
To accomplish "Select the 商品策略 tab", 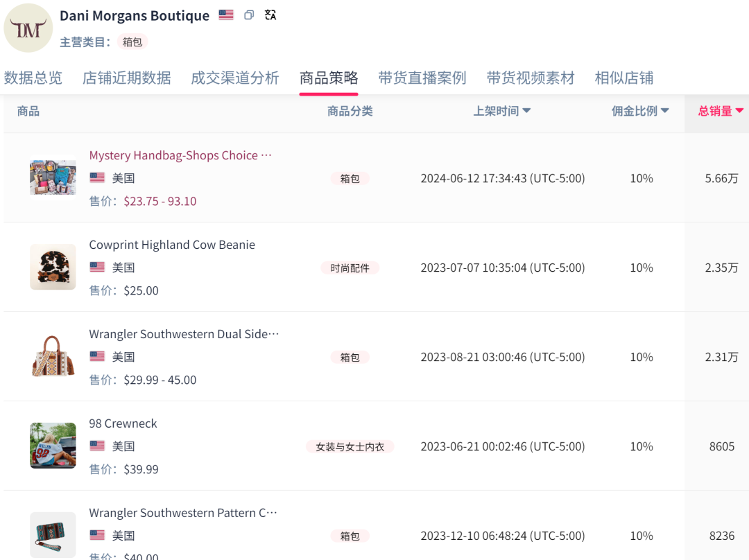I will pyautogui.click(x=329, y=78).
